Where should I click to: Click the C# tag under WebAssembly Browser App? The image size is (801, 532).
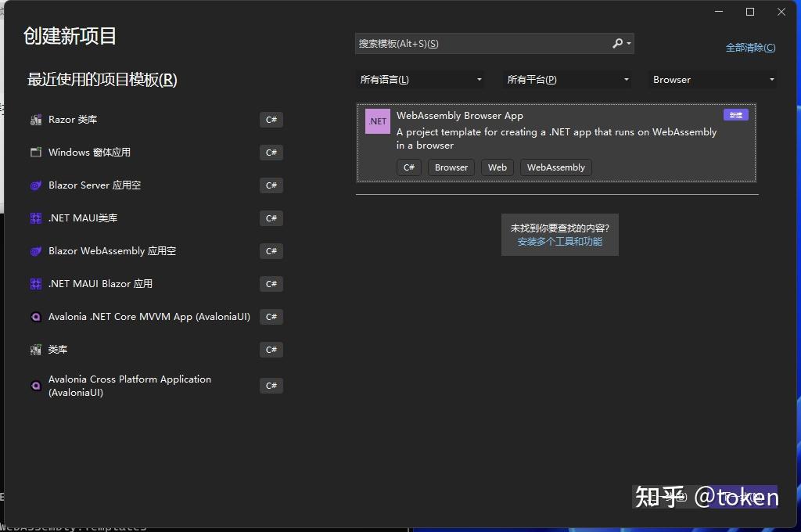(x=409, y=167)
